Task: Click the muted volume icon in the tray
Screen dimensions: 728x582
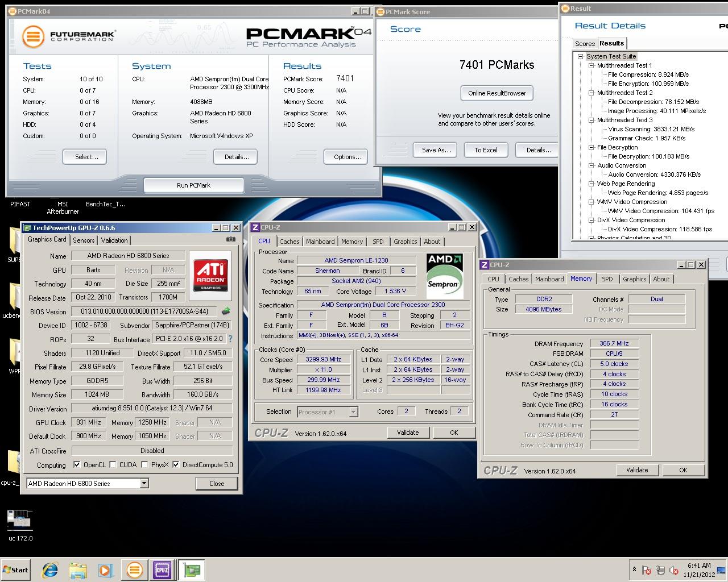Action: [x=674, y=570]
